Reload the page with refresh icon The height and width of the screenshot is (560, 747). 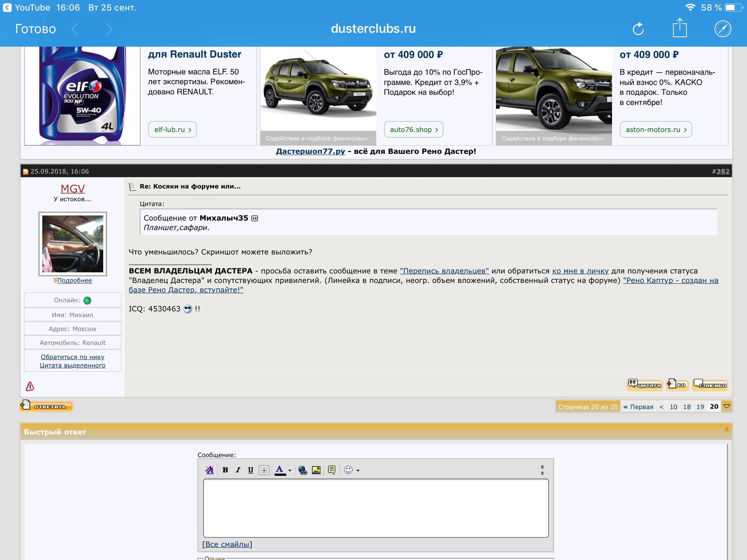[x=638, y=29]
